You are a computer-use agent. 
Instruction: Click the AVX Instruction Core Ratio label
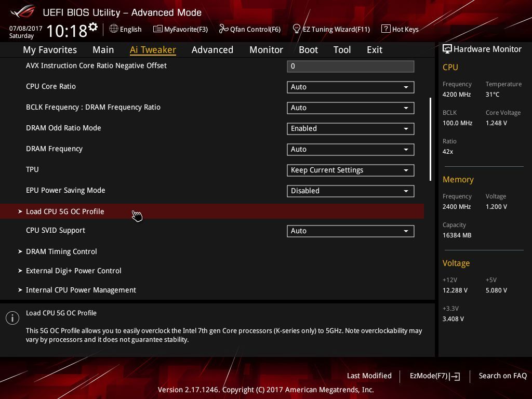click(x=96, y=65)
